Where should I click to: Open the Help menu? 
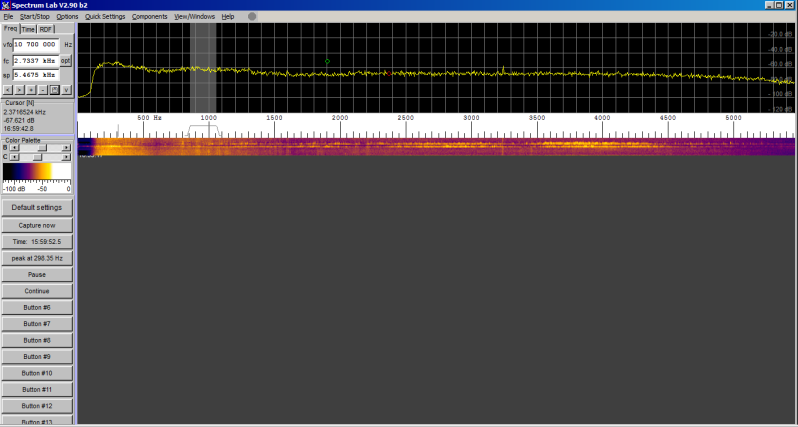[x=227, y=17]
